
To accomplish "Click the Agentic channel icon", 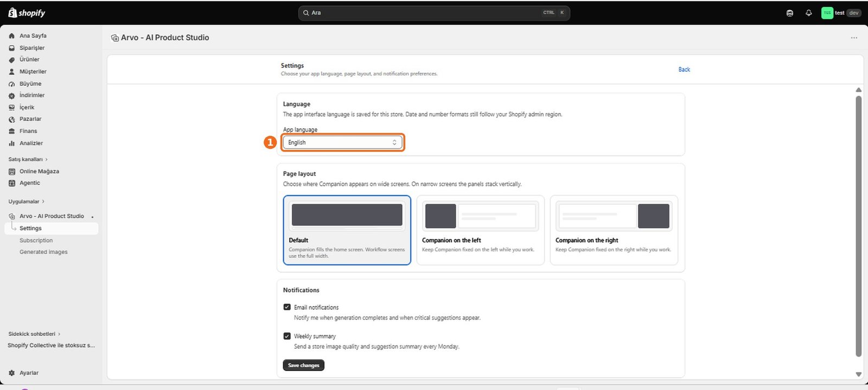I will point(12,183).
